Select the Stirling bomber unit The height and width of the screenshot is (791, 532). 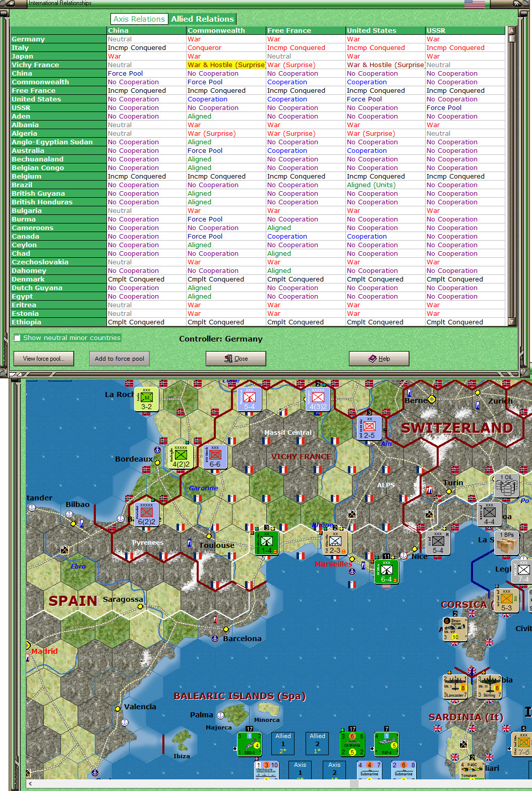[489, 687]
